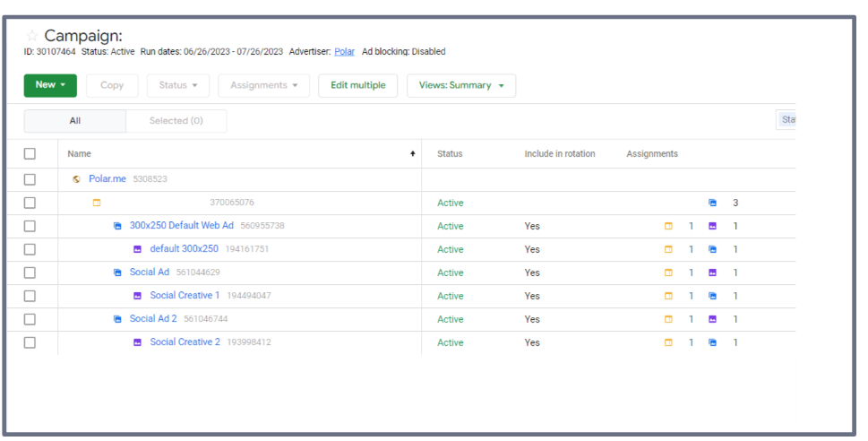The image size is (868, 441).
Task: Select the checkbox for Social Creative 2 row
Action: [x=30, y=342]
